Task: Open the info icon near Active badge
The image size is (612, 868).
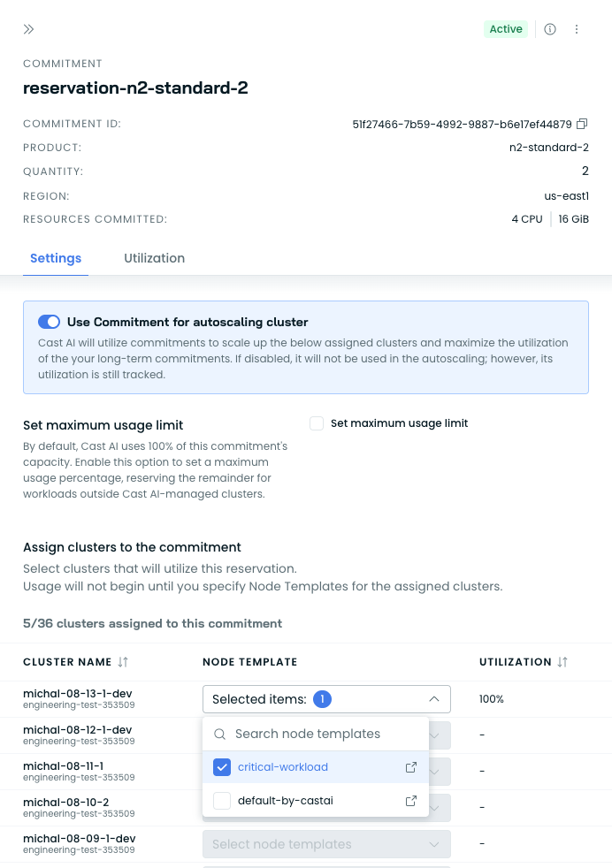Action: [550, 29]
